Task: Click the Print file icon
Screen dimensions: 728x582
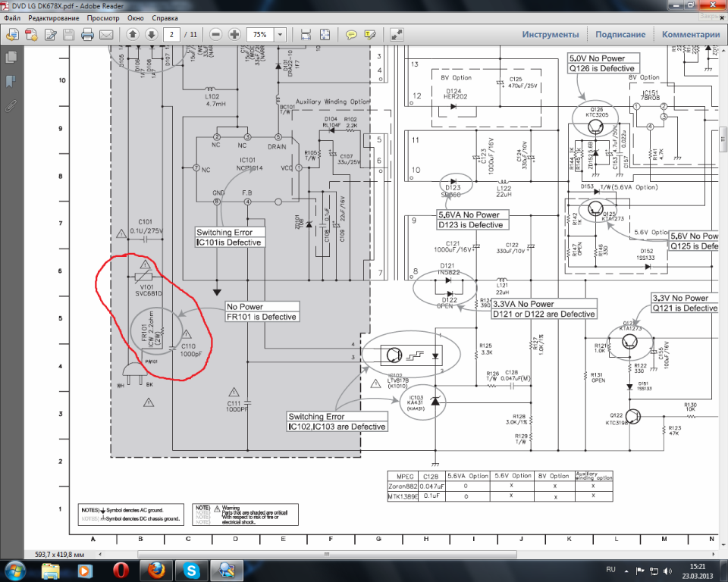Action: [x=87, y=35]
